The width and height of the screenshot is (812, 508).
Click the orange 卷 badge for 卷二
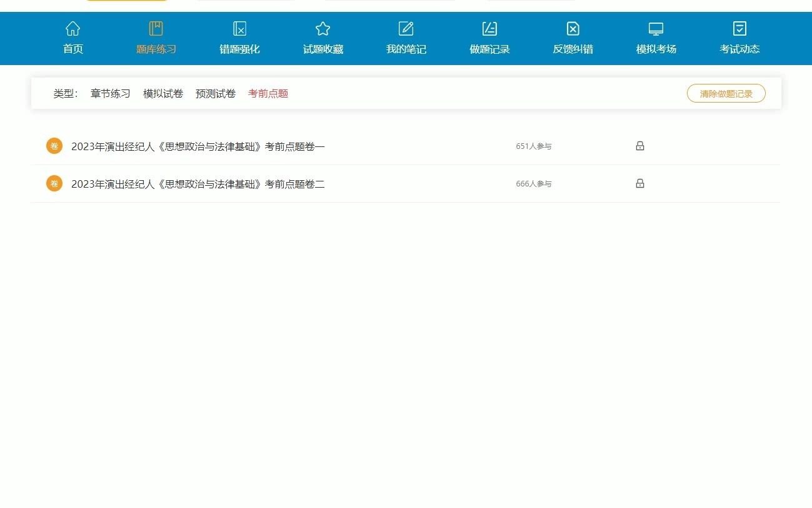click(54, 183)
